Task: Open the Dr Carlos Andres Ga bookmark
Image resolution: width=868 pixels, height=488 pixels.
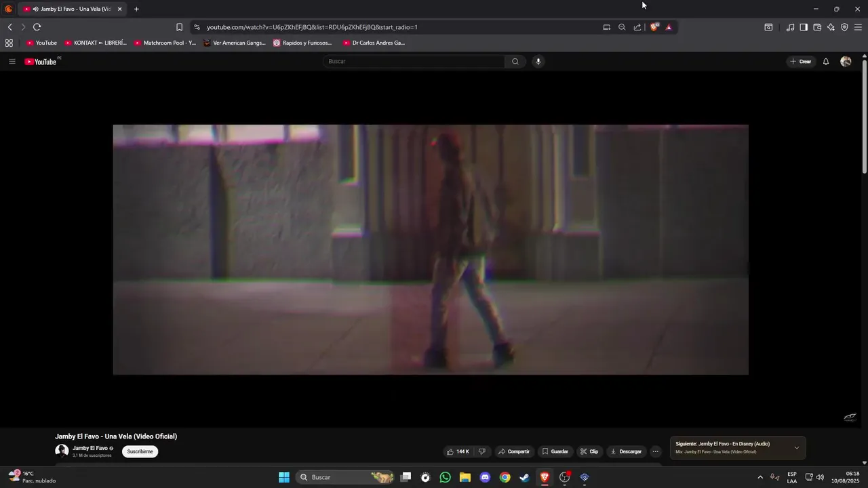Action: point(374,43)
